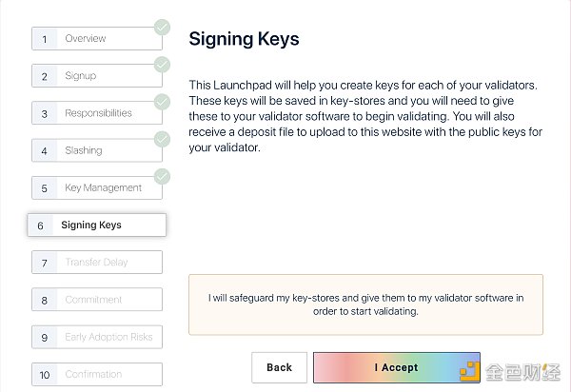Click the green checkmark on Signup step
571x392 pixels.
click(162, 65)
